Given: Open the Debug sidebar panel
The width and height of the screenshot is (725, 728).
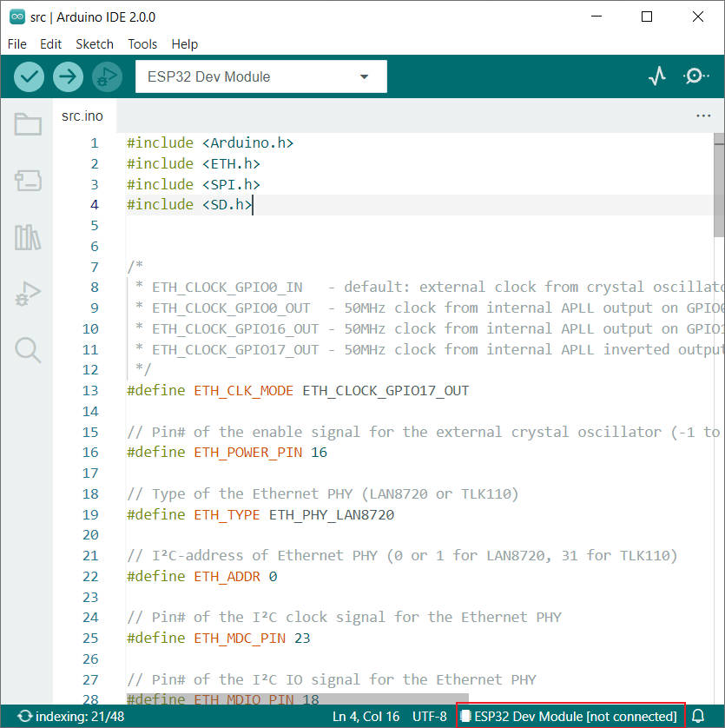Looking at the screenshot, I should pos(28,294).
